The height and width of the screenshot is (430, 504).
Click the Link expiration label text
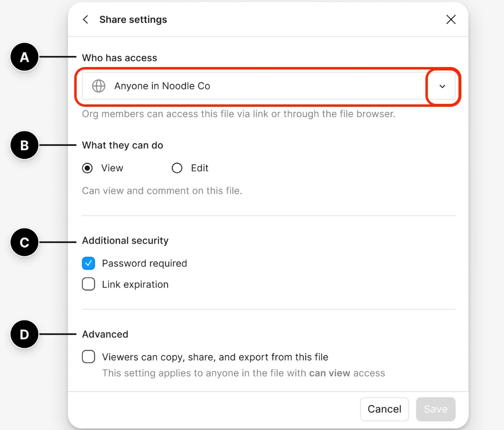(x=135, y=285)
